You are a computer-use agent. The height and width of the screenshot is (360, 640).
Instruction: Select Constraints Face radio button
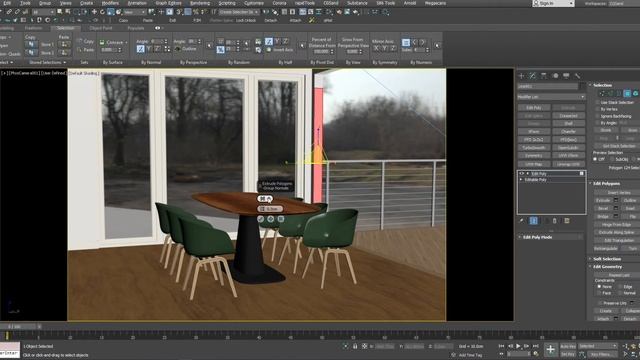[x=599, y=293]
